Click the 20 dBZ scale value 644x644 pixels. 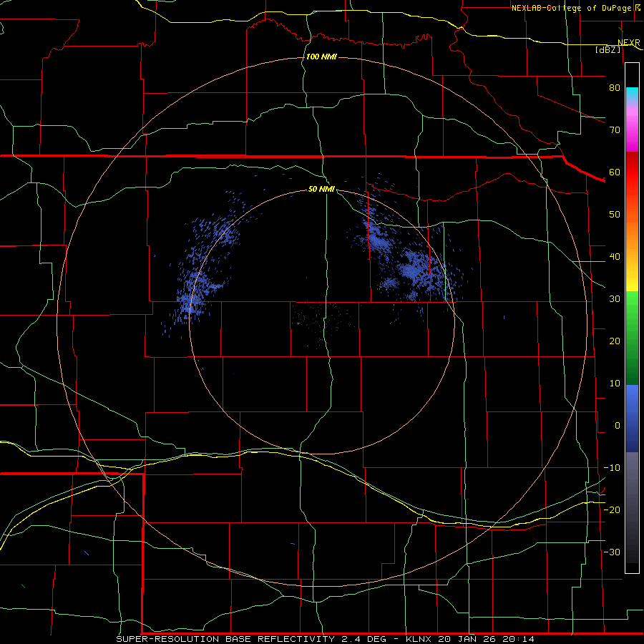pyautogui.click(x=615, y=341)
